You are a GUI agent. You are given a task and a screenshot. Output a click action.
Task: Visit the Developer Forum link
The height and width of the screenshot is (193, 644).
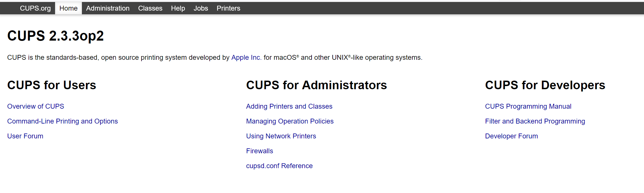pyautogui.click(x=511, y=136)
